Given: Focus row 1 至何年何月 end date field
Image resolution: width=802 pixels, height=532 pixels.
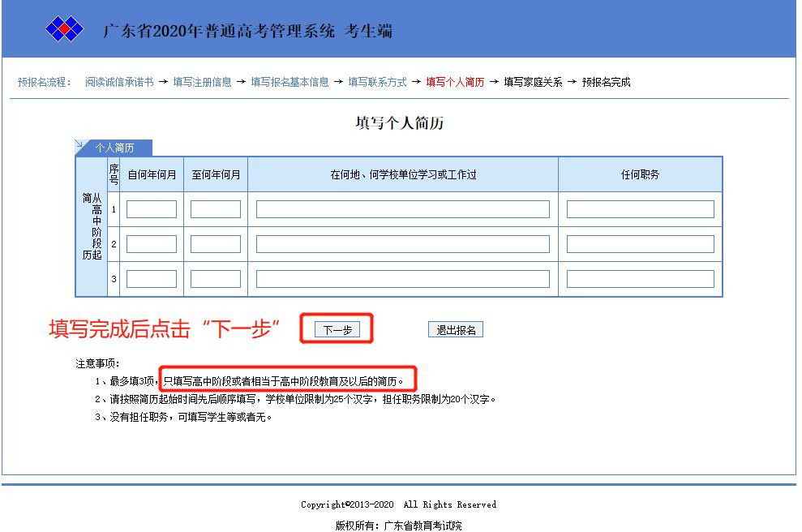Looking at the screenshot, I should click(216, 209).
